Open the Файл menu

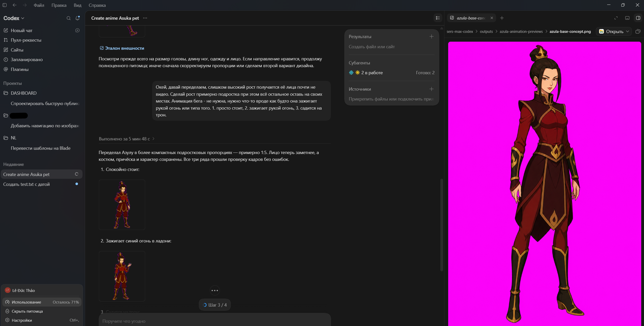(x=39, y=5)
